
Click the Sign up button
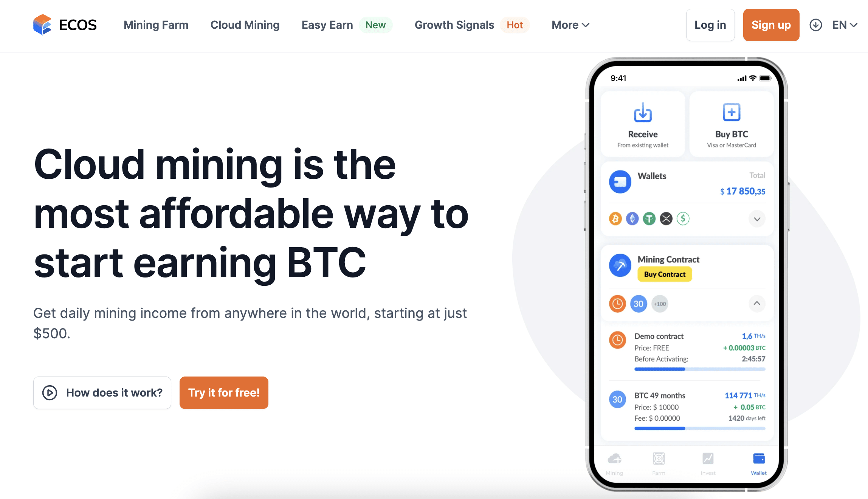point(770,25)
